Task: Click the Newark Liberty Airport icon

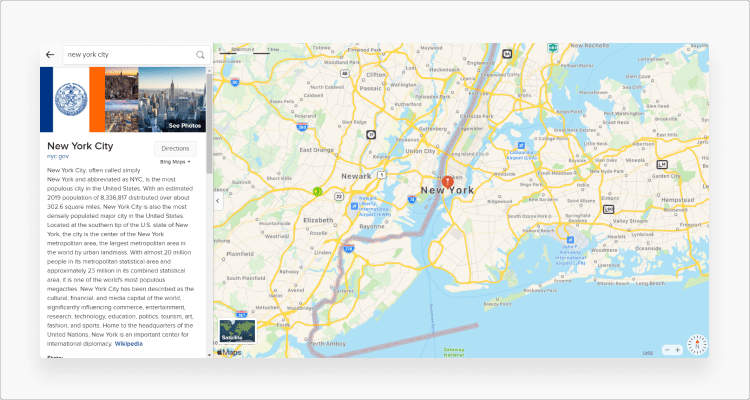Action: (354, 206)
